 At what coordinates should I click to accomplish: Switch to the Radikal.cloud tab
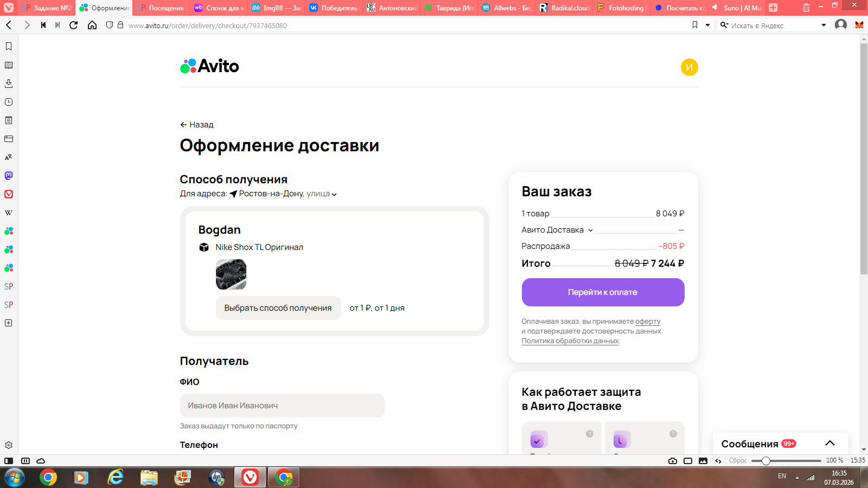point(564,8)
